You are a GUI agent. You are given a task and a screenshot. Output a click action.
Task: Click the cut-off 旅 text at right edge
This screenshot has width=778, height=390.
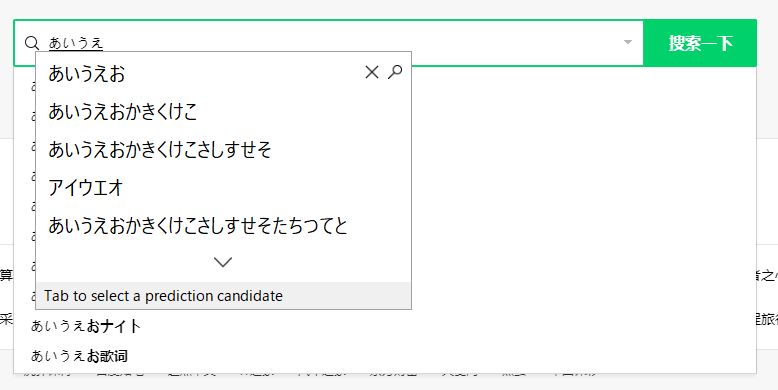click(x=767, y=320)
